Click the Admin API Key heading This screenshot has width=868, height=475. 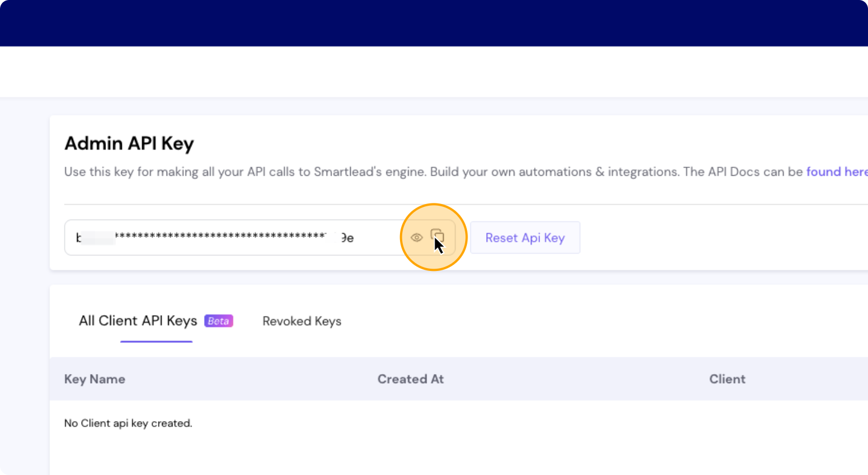(x=129, y=143)
